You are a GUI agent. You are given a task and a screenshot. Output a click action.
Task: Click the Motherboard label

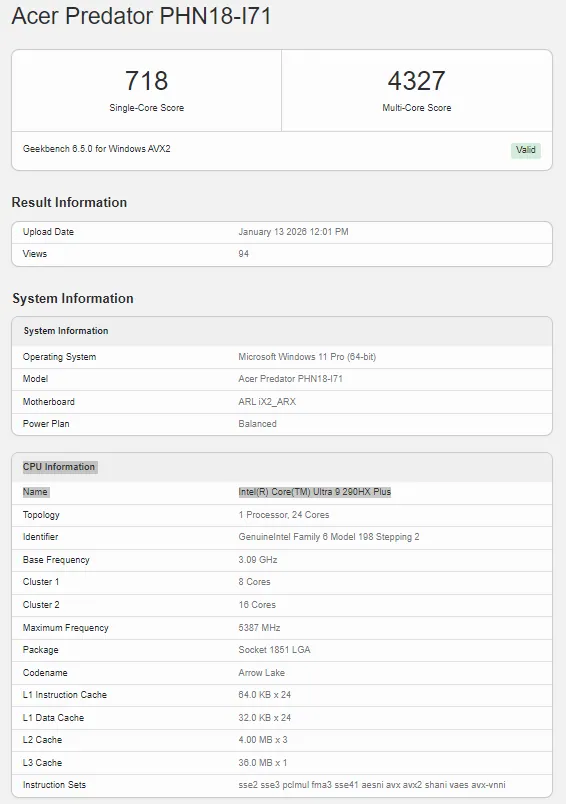(x=48, y=401)
